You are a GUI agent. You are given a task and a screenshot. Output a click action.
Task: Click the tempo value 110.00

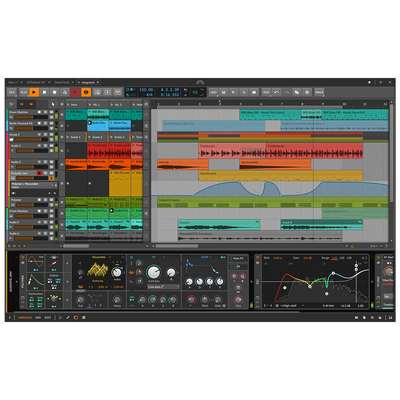pos(146,90)
